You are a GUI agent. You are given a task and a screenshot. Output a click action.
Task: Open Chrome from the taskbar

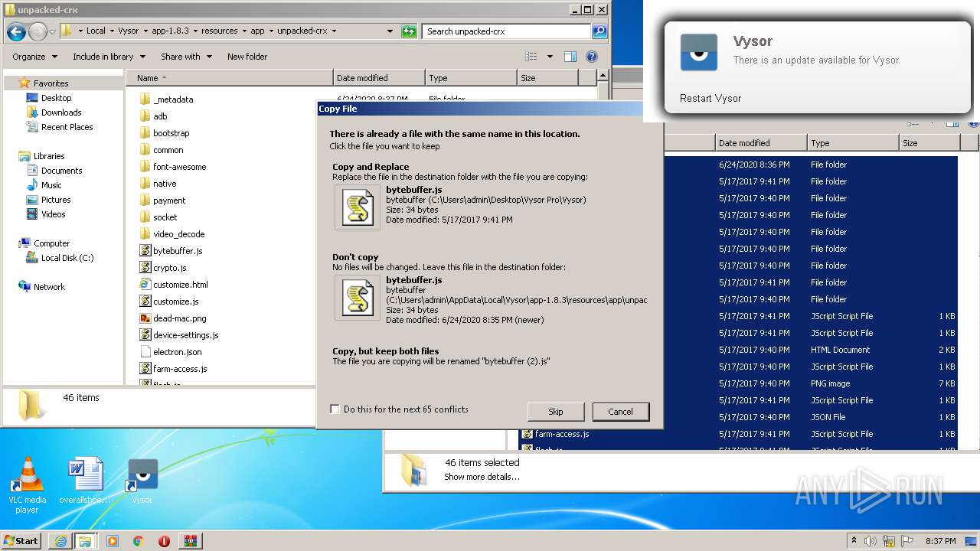(x=138, y=541)
